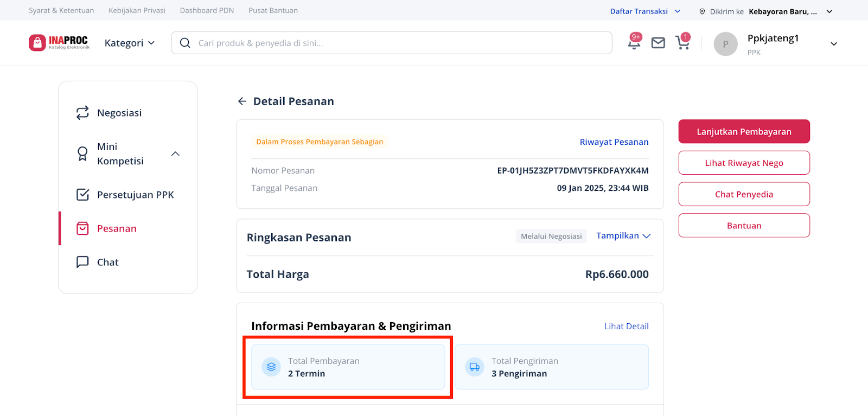868x416 pixels.
Task: Click the Chat Penyedia button
Action: click(x=744, y=194)
